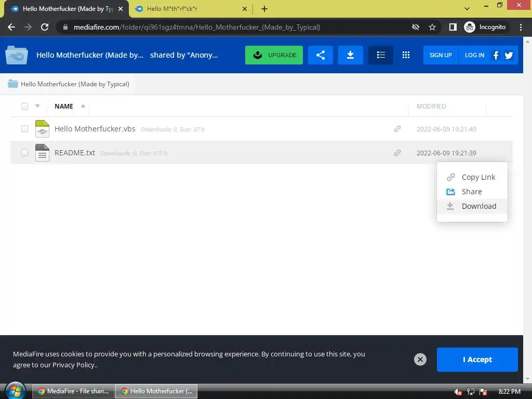Check the Hello Motherfucker.vbs checkbox
The height and width of the screenshot is (399, 532).
pos(24,129)
